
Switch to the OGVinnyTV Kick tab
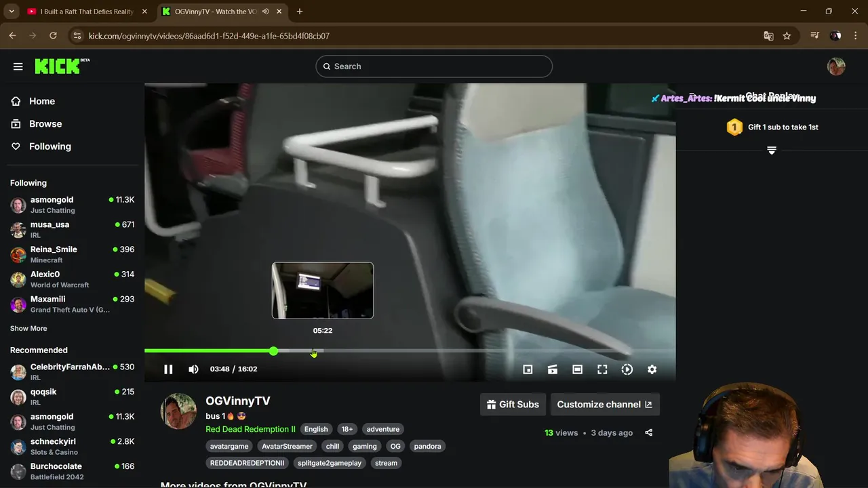point(222,12)
